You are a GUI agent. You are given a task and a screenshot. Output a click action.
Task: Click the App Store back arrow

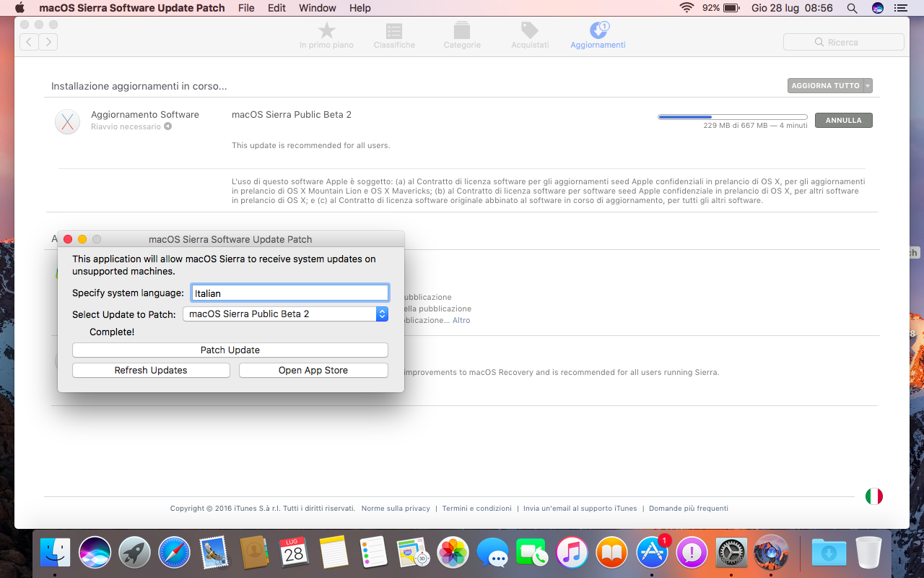point(29,42)
